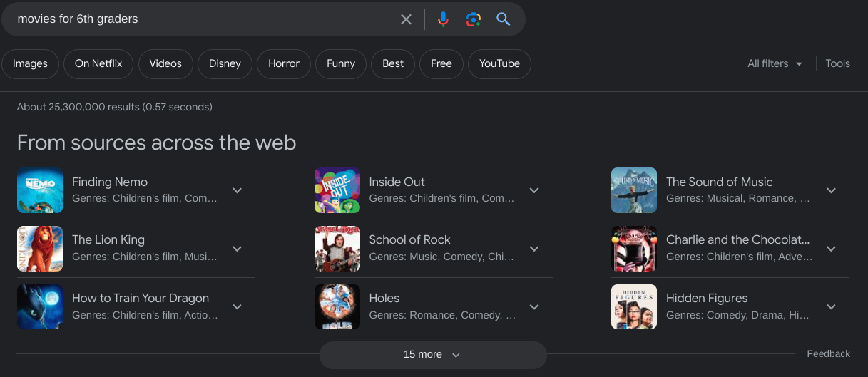Screen dimensions: 868x377
Task: Expand the Lion King entry chevron
Action: pos(238,249)
